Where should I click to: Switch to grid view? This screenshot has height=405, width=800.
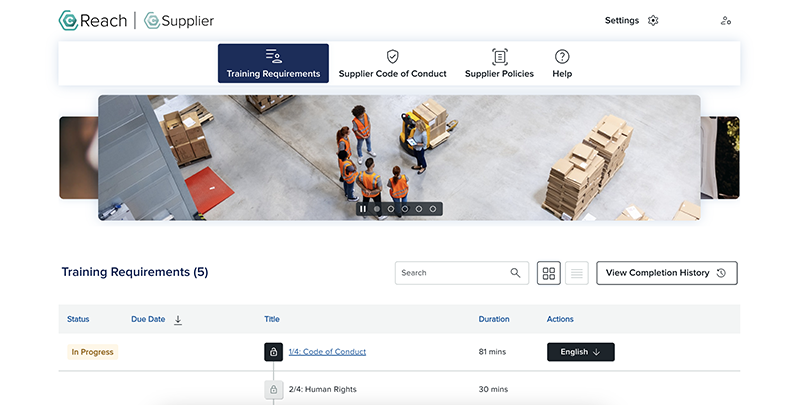(x=549, y=273)
